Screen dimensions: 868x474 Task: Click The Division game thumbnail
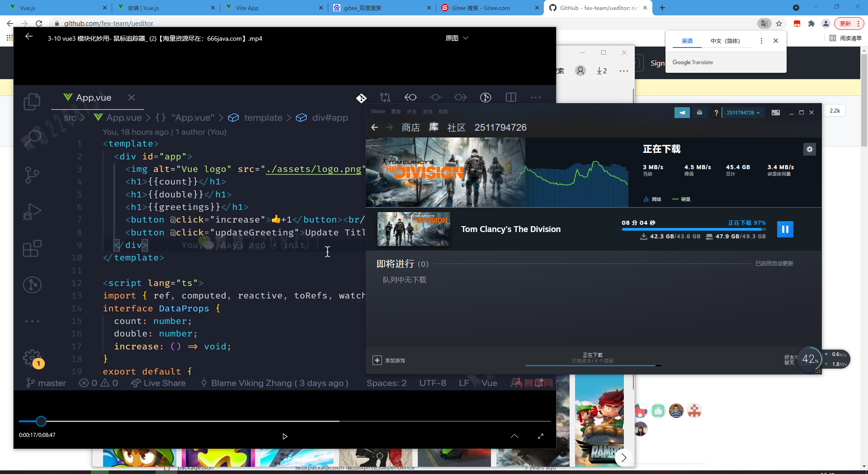click(x=414, y=229)
